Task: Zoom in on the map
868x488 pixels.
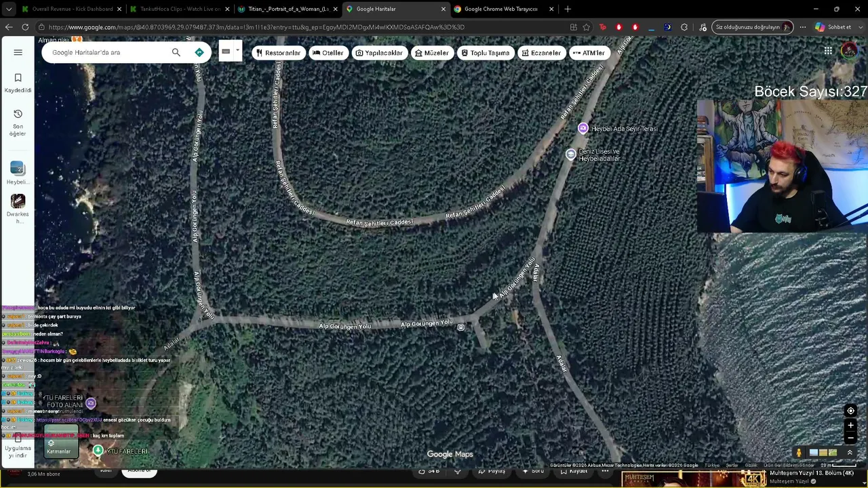Action: tap(850, 426)
